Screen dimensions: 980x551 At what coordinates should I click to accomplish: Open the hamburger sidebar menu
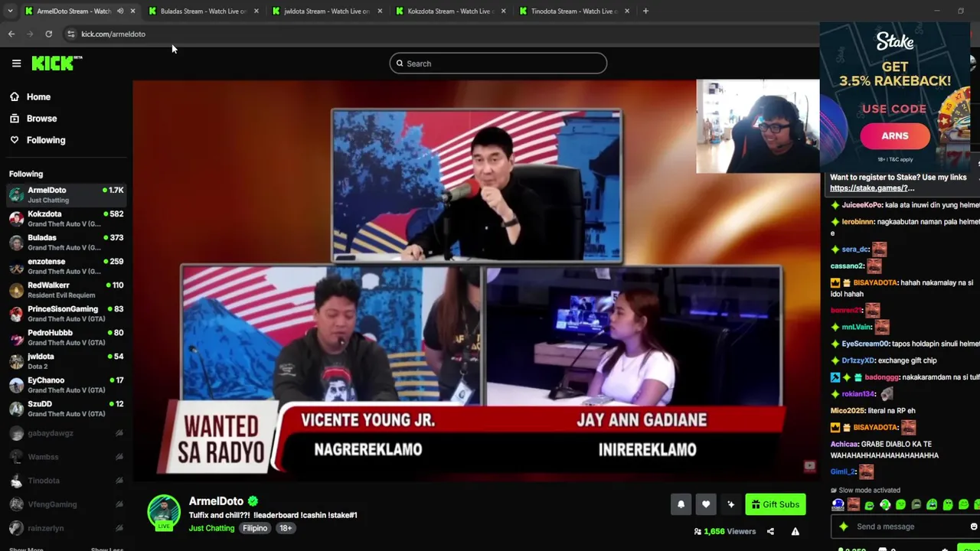(16, 64)
